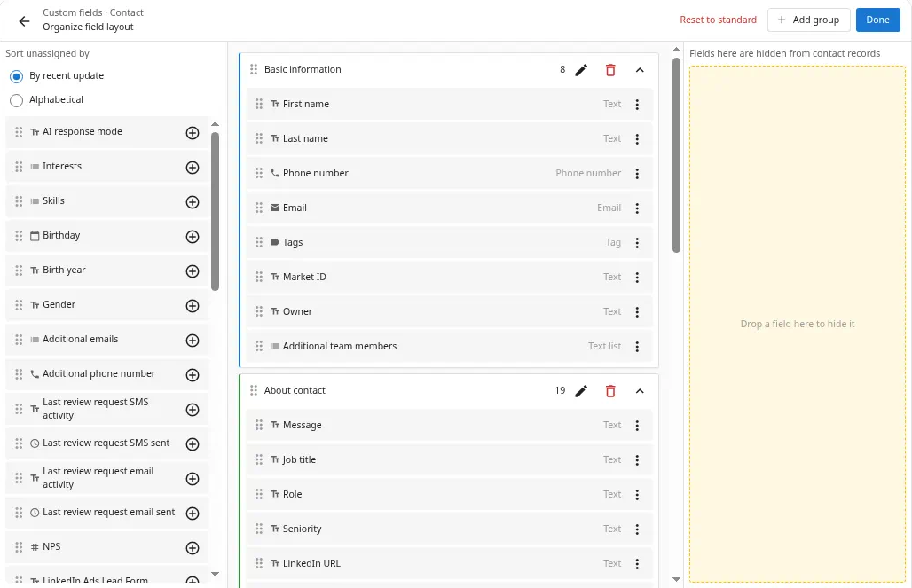This screenshot has height=588, width=912.
Task: Add Skills field using plus icon
Action: click(193, 202)
